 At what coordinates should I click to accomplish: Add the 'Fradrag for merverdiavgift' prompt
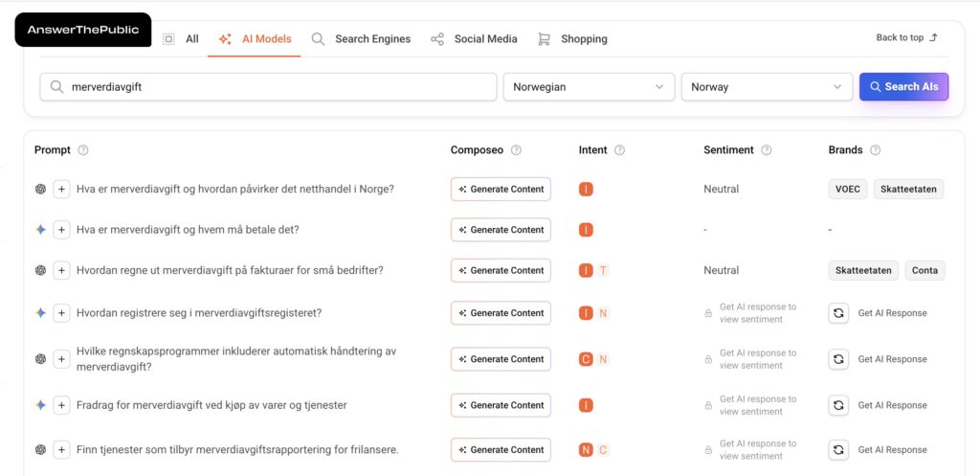(61, 405)
